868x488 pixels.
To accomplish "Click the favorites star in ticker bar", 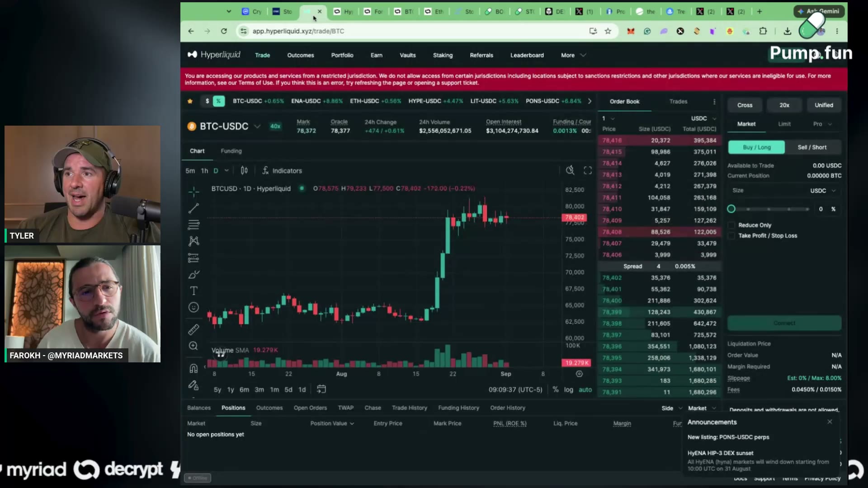I will [x=190, y=101].
